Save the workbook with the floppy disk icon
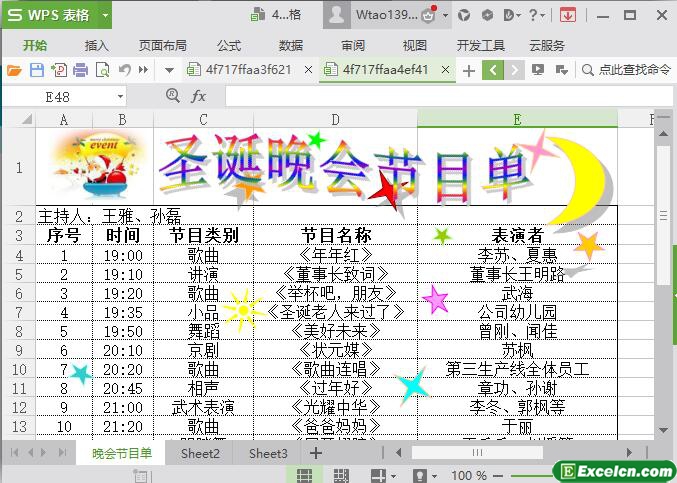677x483 pixels. (37, 70)
